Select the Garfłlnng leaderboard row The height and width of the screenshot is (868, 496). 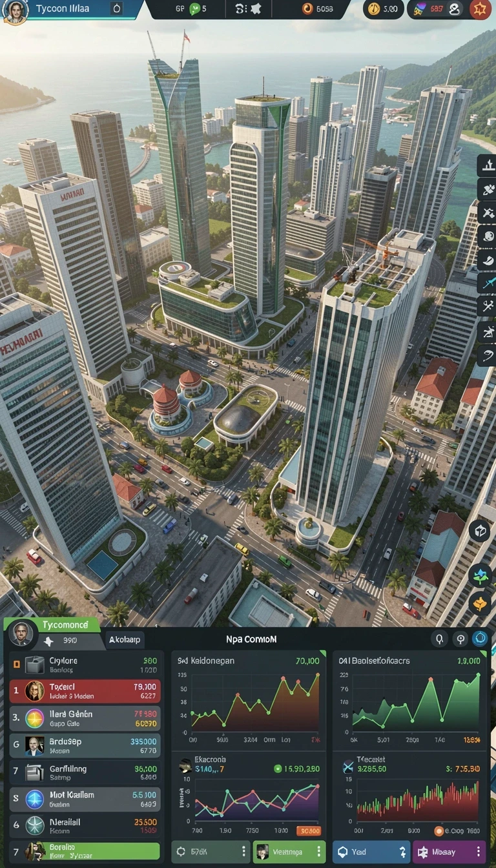84,773
